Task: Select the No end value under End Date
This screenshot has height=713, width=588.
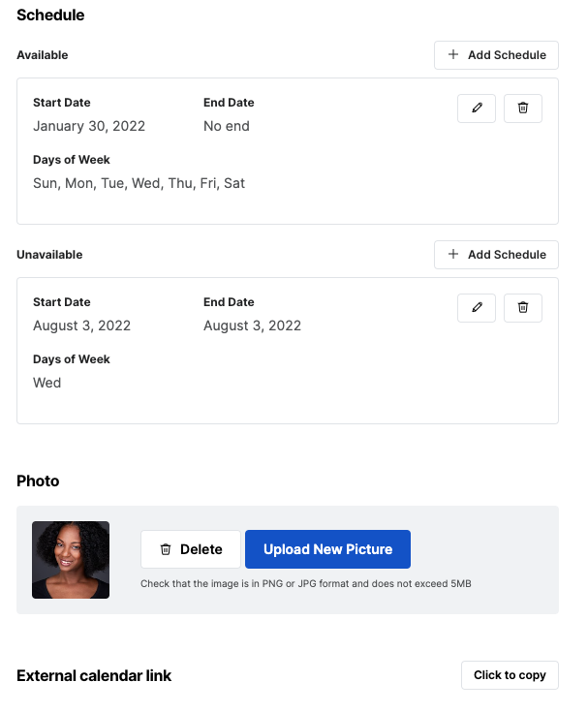Action: (x=227, y=126)
